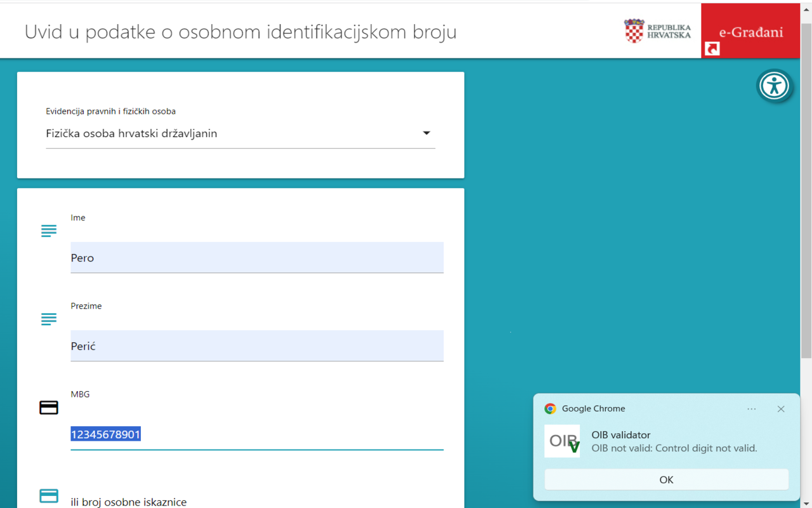Click the 'OIB validator' notification title
Viewport: 812px width, 508px height.
pos(621,435)
